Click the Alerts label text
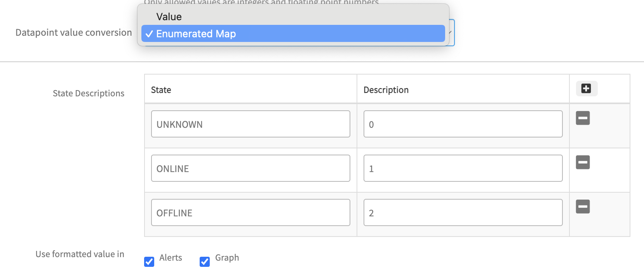 coord(171,258)
